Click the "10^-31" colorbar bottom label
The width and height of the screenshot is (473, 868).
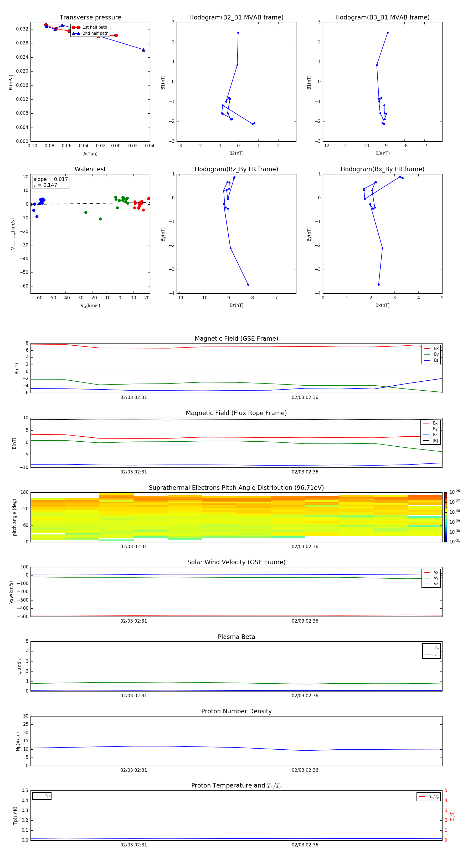coord(455,542)
